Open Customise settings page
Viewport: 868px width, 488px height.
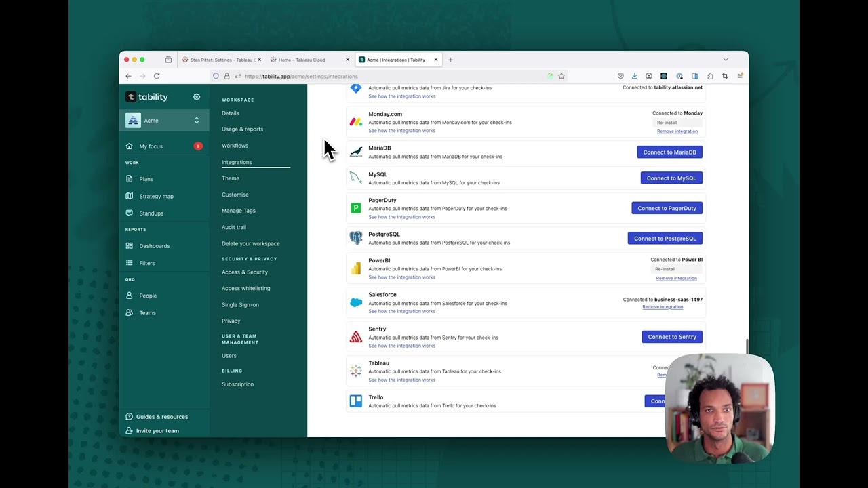[x=235, y=195]
